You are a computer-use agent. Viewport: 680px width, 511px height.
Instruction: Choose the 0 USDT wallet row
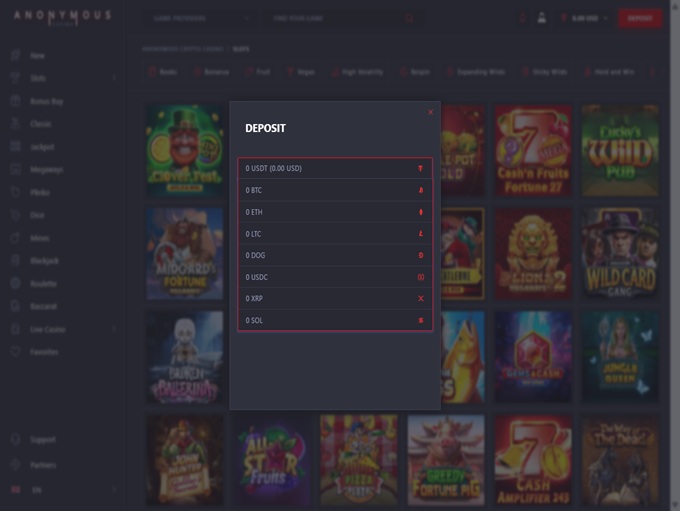[334, 168]
